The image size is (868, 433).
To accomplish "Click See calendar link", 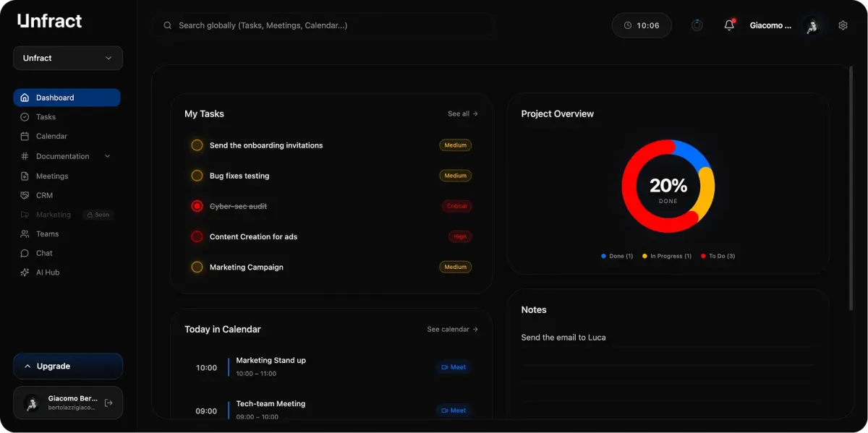I will 453,330.
